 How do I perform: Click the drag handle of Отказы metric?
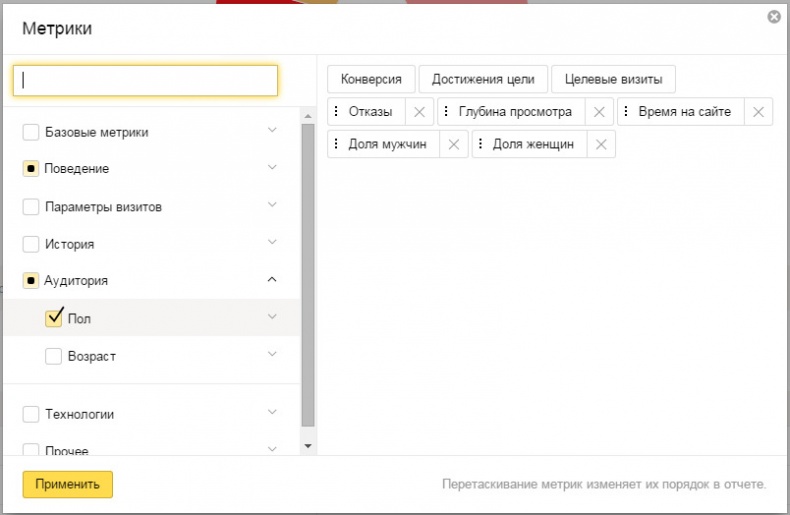[x=336, y=112]
